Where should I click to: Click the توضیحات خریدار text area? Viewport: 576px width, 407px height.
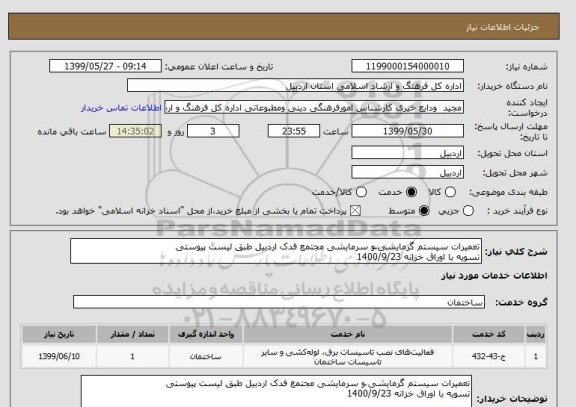click(276, 391)
